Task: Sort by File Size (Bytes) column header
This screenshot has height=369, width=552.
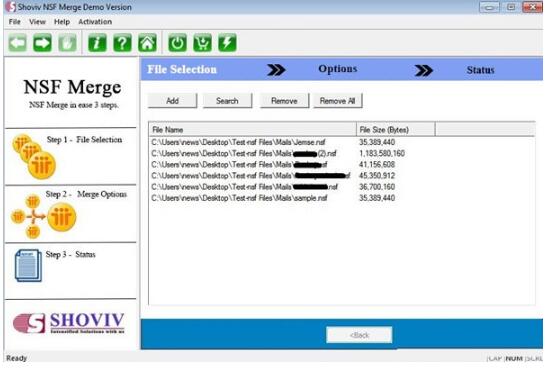Action: 396,130
